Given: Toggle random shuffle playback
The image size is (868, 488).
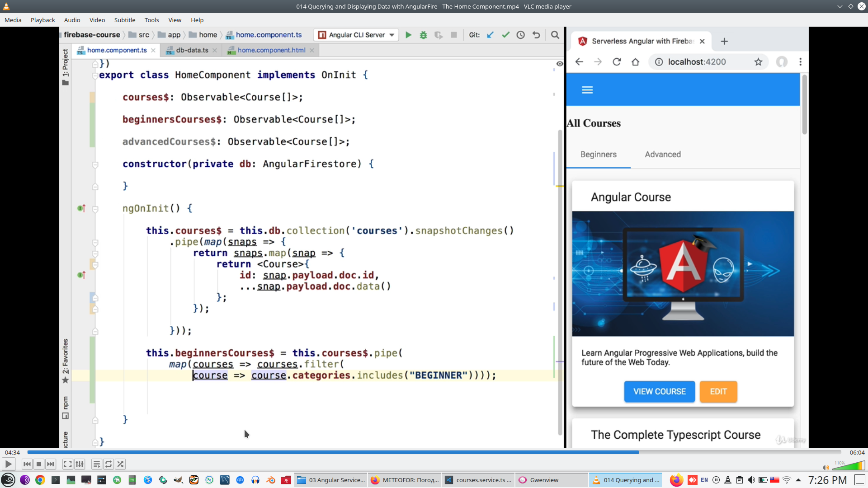Looking at the screenshot, I should 120,464.
